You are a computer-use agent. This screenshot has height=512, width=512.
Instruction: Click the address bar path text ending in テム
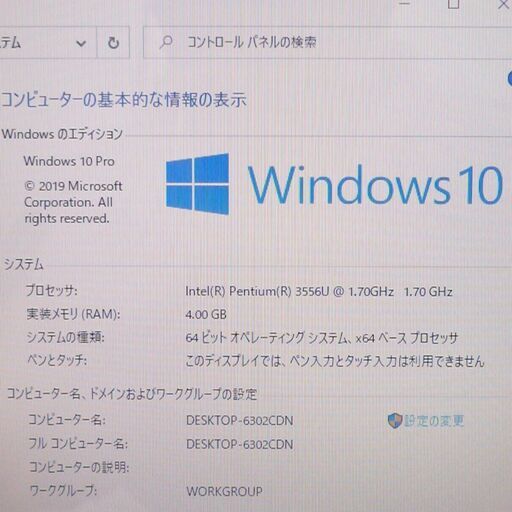(10, 43)
